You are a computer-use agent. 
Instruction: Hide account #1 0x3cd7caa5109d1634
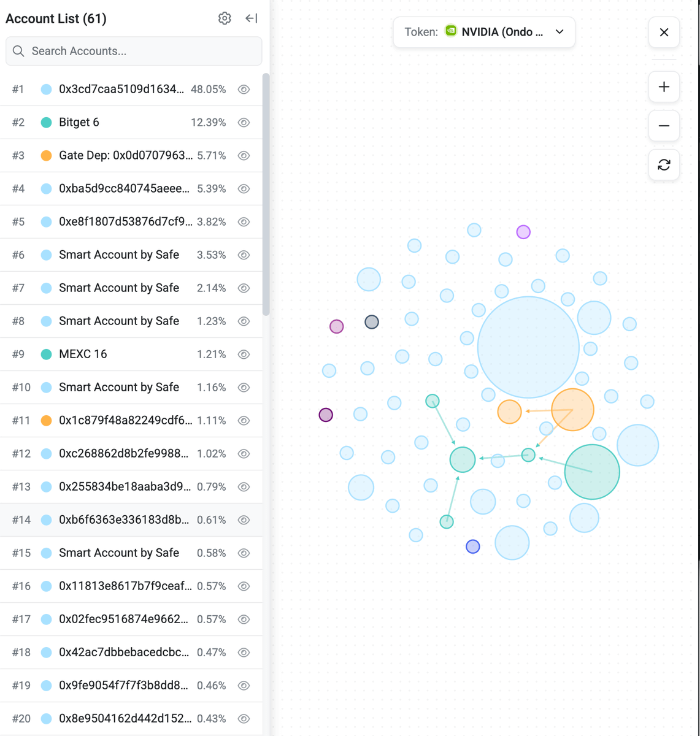click(244, 90)
